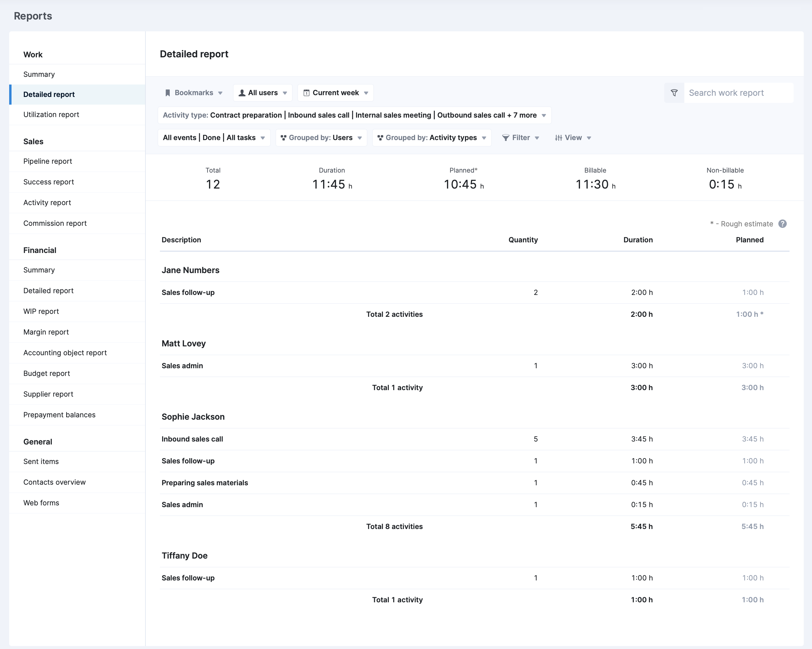Open the Grouped by: Users dropdown arrow
The image size is (812, 649).
point(360,138)
